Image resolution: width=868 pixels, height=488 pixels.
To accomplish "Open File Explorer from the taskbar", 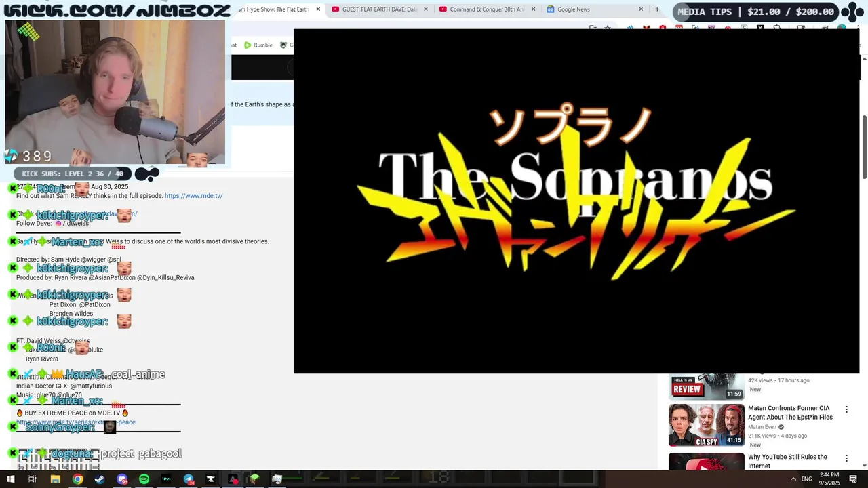I will (x=56, y=479).
